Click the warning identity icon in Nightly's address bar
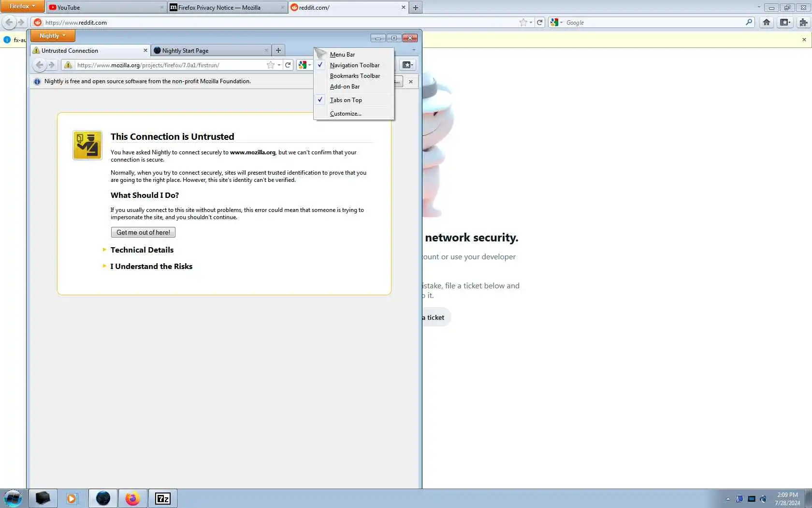Viewport: 812px width, 508px height. click(x=68, y=65)
